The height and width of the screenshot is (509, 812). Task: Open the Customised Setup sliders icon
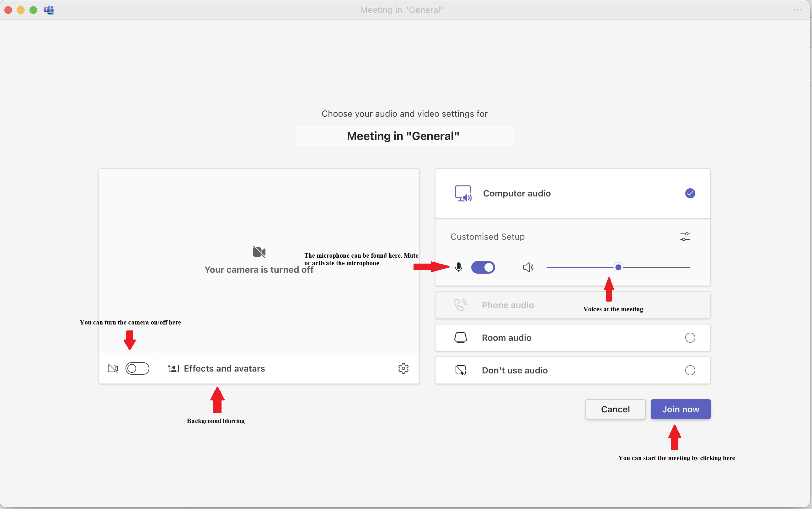(x=685, y=237)
